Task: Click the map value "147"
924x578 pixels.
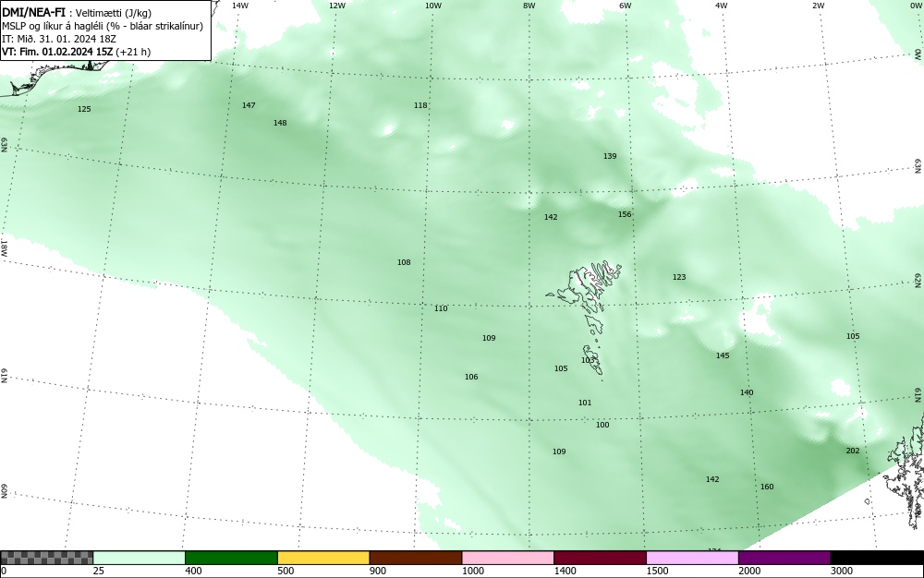Action: pos(249,105)
